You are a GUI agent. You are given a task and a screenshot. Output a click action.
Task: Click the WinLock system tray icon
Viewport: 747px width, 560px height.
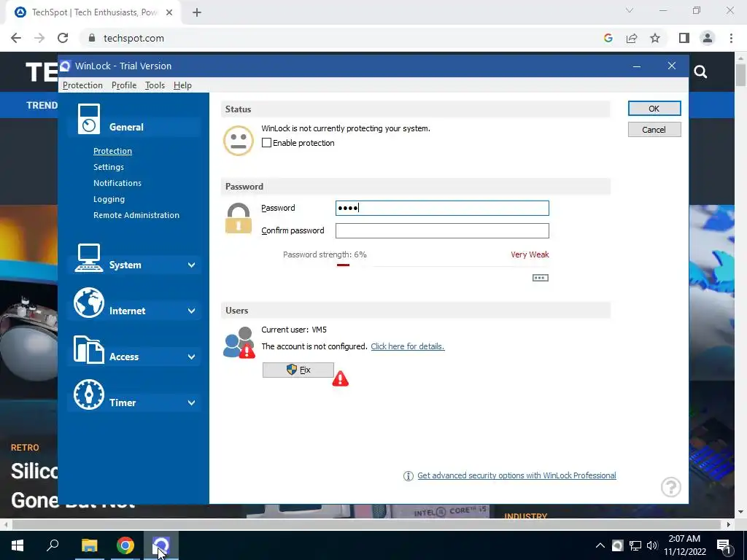click(x=617, y=545)
